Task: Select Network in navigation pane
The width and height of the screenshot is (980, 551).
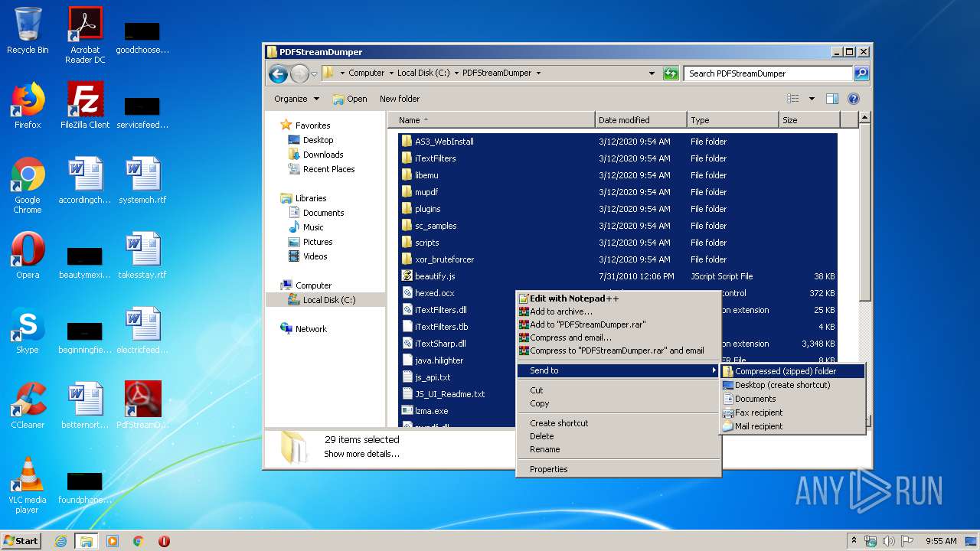Action: coord(303,329)
